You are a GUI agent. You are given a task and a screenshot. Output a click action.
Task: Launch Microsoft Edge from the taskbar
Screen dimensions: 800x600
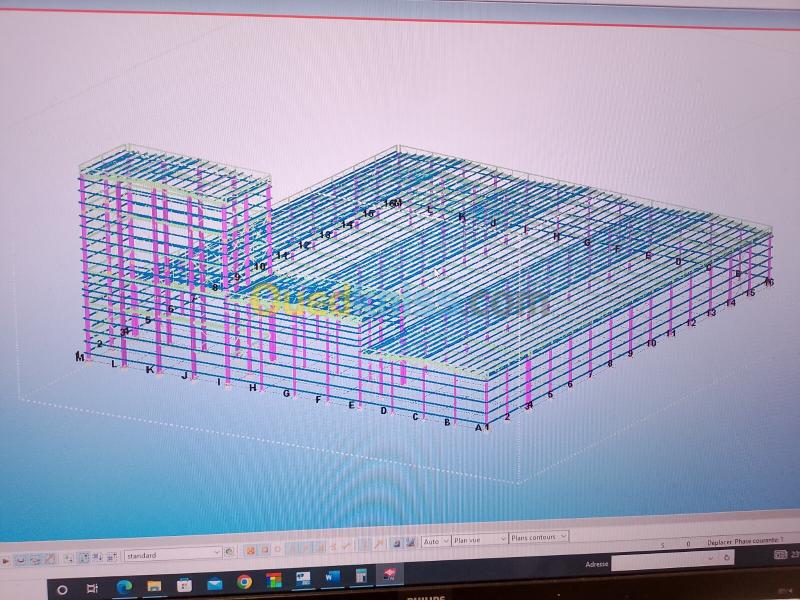[x=124, y=587]
